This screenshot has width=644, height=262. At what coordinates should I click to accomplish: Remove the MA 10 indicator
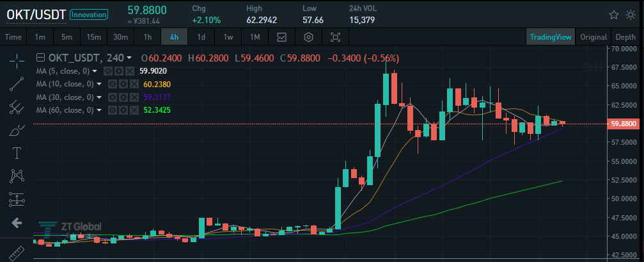[x=134, y=85]
